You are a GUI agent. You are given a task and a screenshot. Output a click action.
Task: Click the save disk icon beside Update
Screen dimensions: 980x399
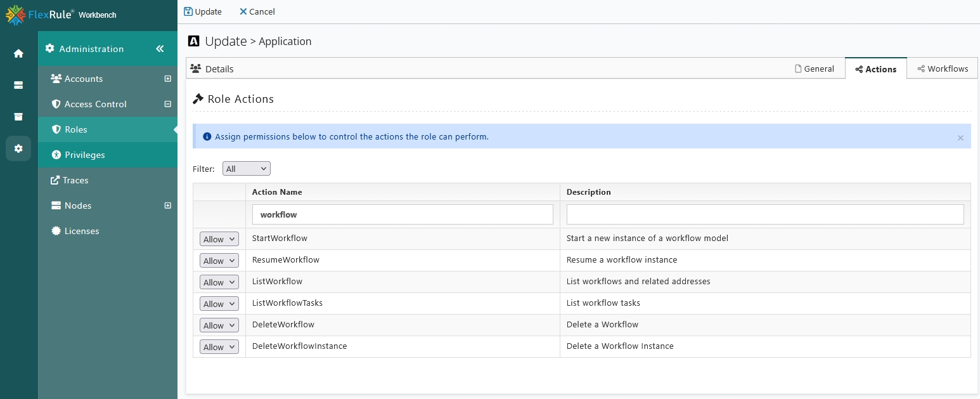[x=188, y=11]
